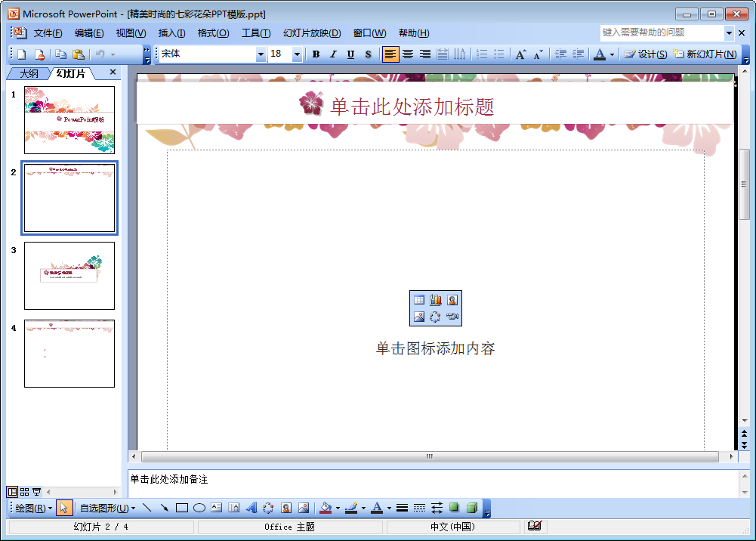Open the Line Color dropdown arrow

click(x=363, y=509)
